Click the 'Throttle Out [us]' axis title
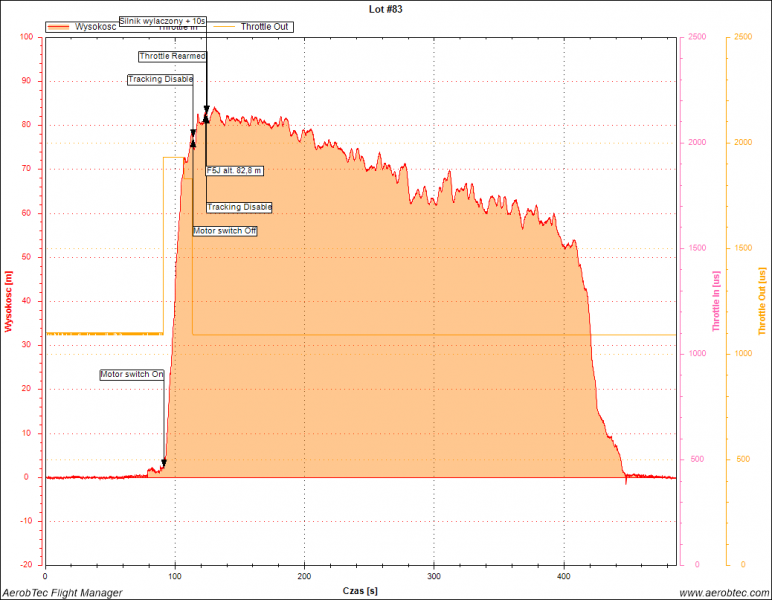Screen dimensions: 772x600 (763, 301)
